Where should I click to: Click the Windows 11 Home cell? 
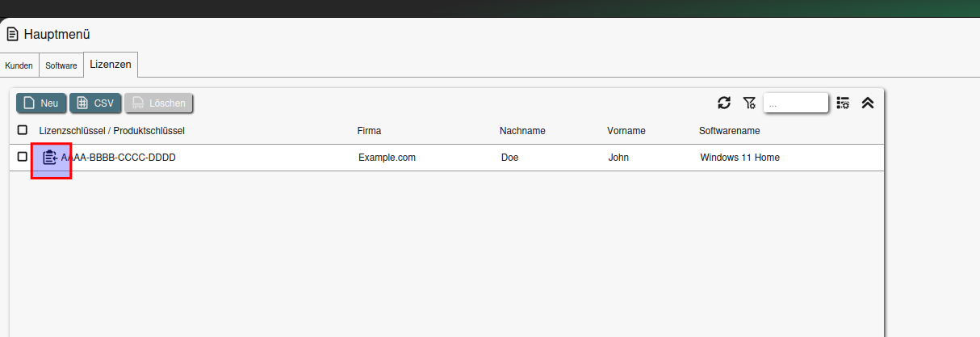click(739, 158)
